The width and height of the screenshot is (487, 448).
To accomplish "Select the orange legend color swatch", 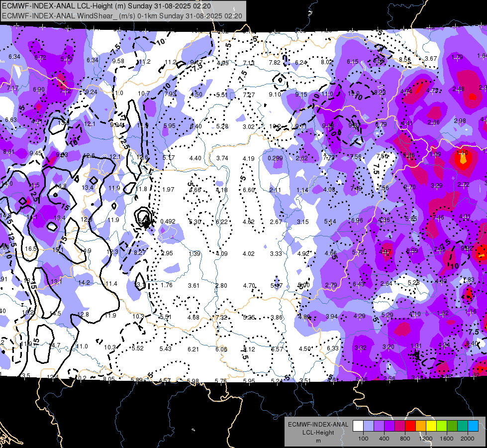I will (x=421, y=426).
